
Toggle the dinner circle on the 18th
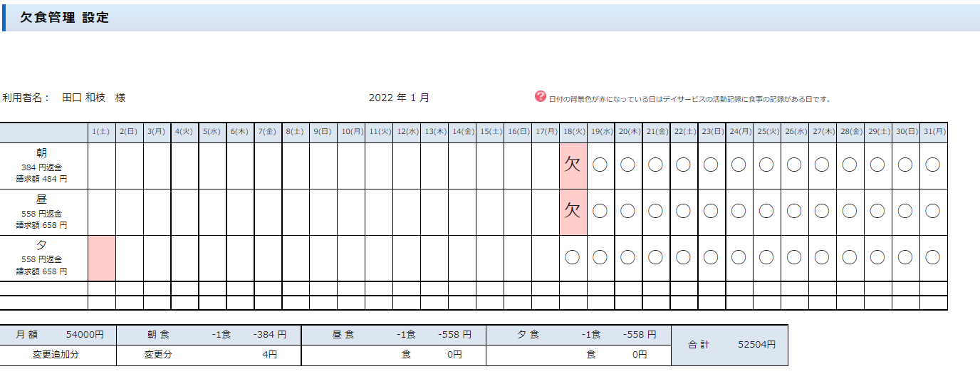(573, 258)
